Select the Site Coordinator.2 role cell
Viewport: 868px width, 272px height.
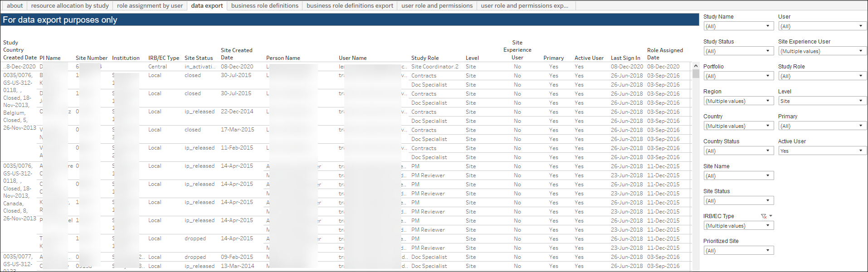[x=435, y=67]
